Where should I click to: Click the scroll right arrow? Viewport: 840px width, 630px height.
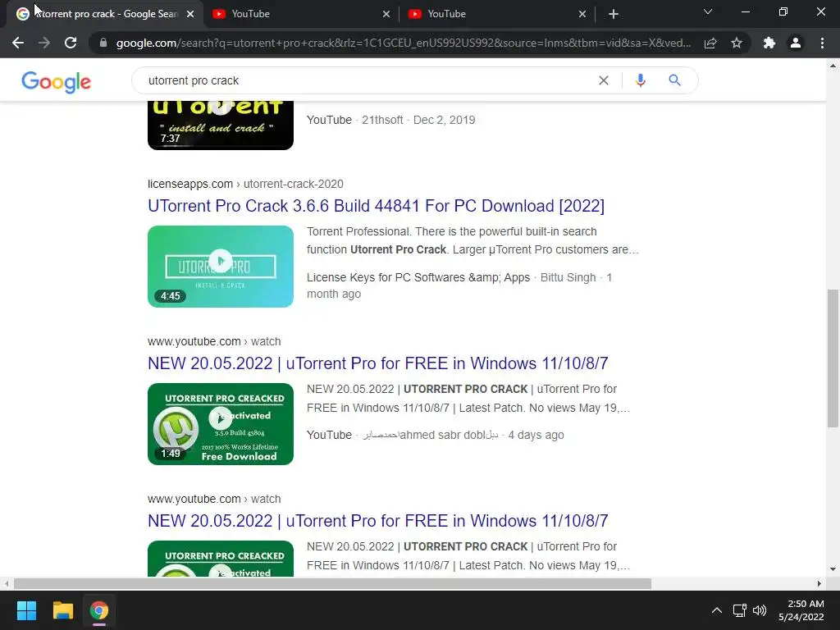[819, 583]
